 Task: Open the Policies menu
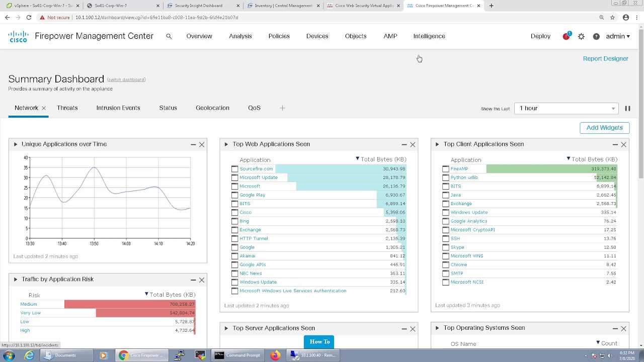tap(279, 36)
